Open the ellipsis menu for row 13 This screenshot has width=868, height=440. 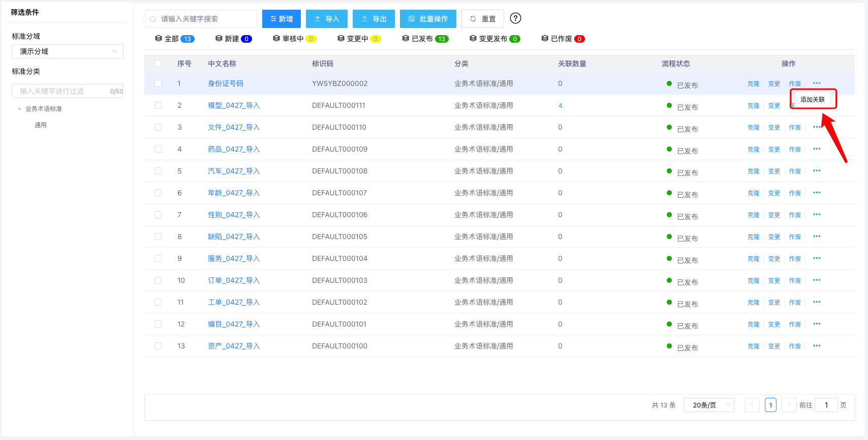(817, 346)
